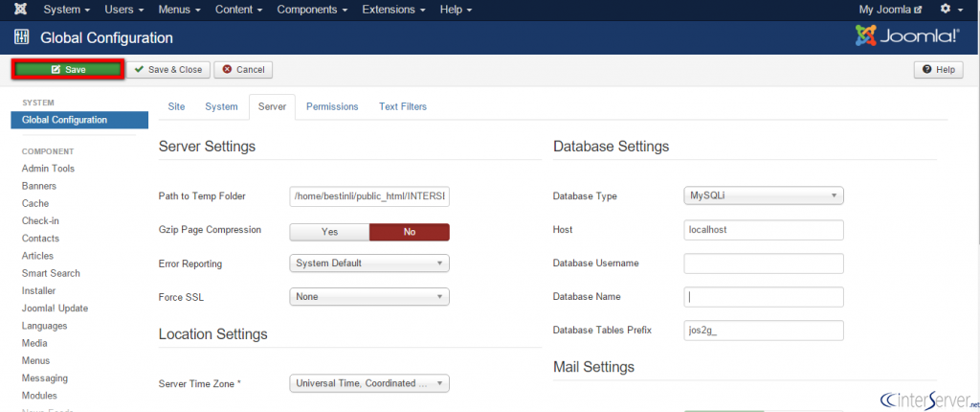Click the database Host field

764,230
